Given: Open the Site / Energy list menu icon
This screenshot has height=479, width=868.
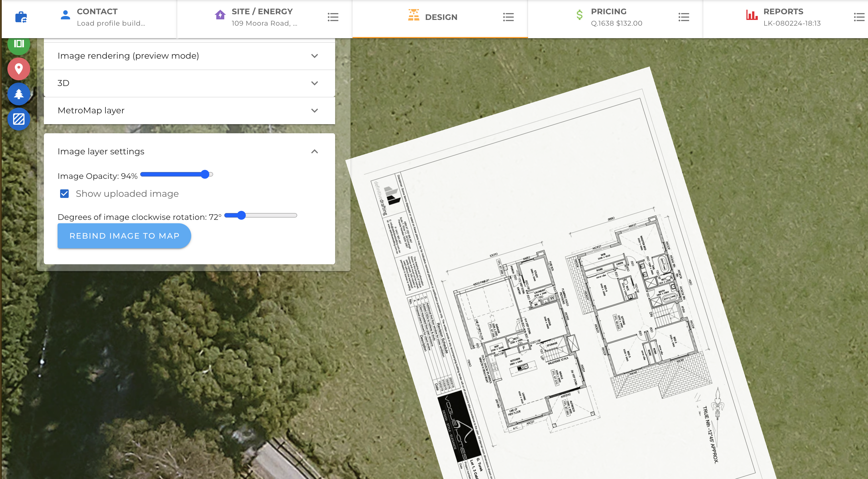Looking at the screenshot, I should (333, 17).
